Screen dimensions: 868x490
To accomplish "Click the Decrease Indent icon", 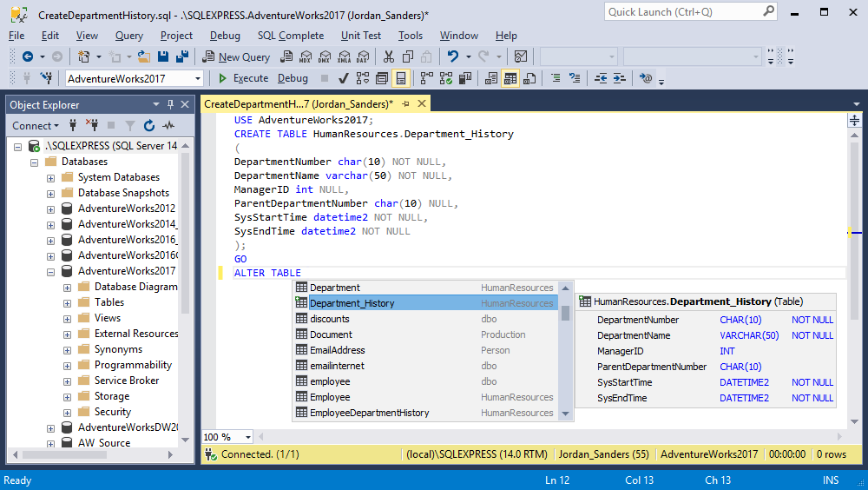I will coord(601,78).
